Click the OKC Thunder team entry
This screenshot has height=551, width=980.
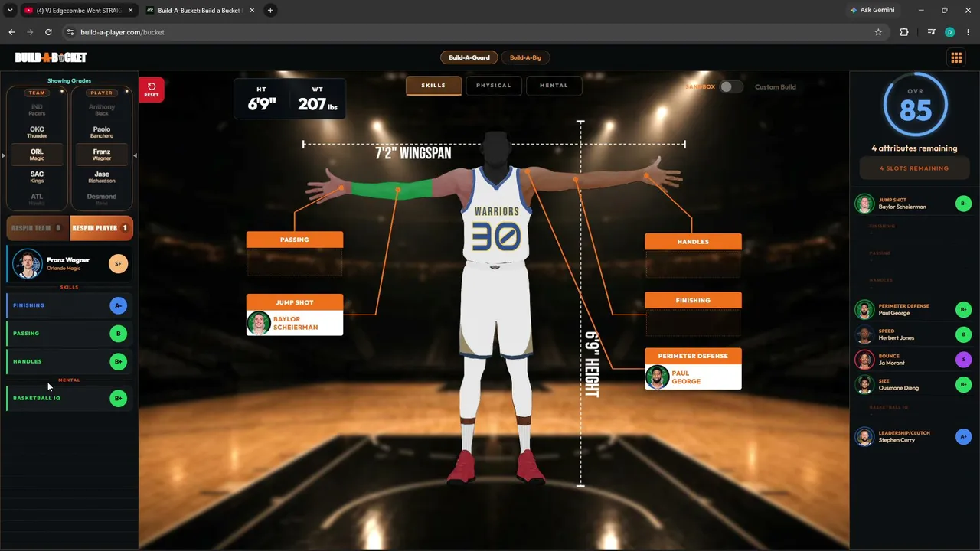[x=37, y=132]
